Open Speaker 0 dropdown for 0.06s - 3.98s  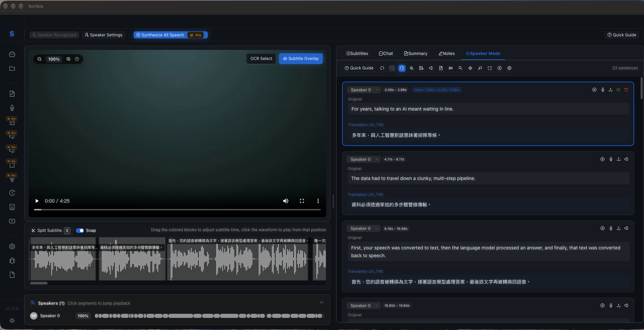[364, 90]
